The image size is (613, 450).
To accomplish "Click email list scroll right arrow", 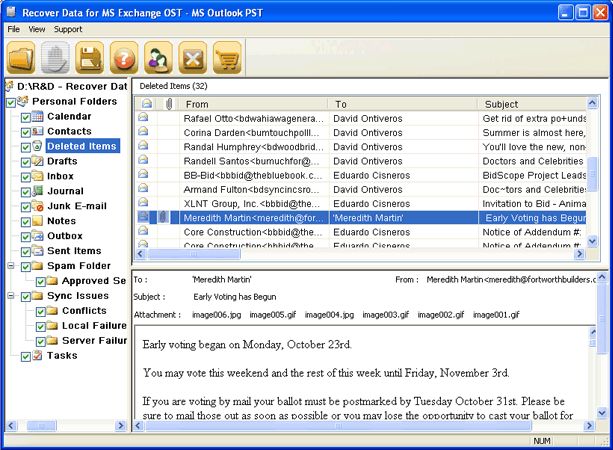I will click(580, 254).
